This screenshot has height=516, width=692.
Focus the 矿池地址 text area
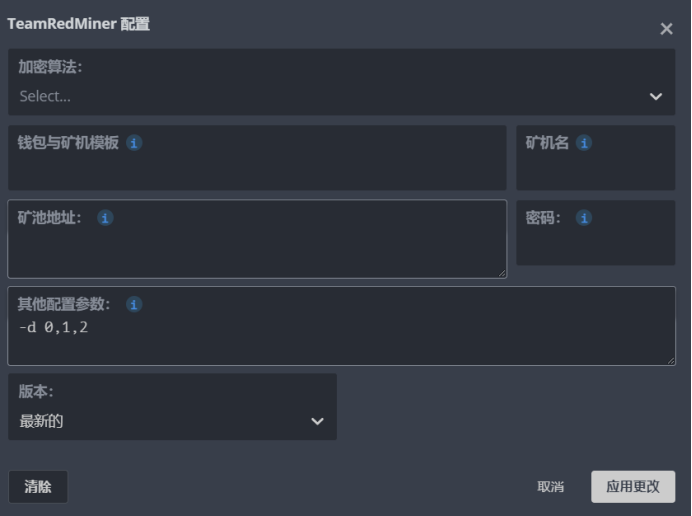[x=257, y=250]
